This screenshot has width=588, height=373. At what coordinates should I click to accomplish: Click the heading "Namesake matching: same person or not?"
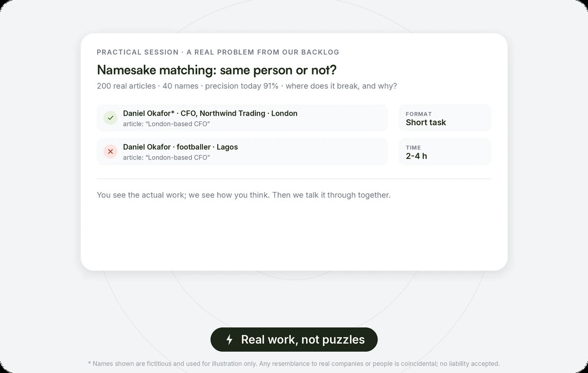tap(217, 70)
